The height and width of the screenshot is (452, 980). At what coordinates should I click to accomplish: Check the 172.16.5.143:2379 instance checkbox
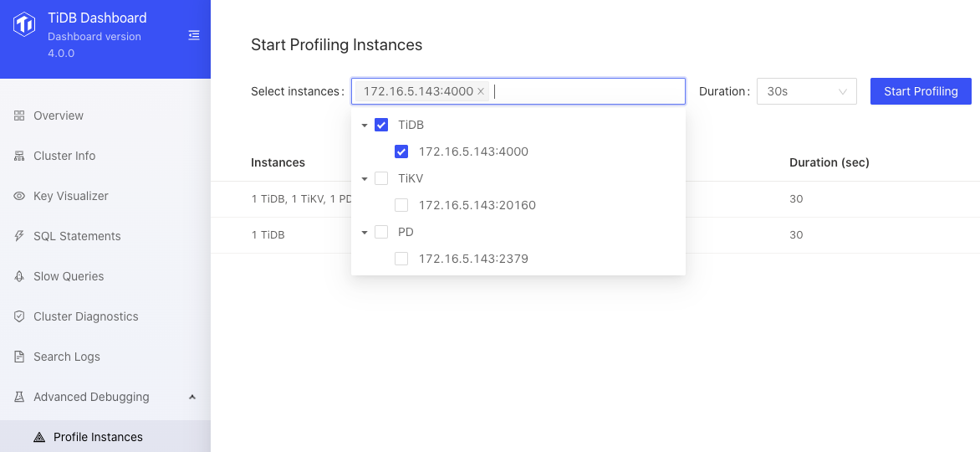401,259
